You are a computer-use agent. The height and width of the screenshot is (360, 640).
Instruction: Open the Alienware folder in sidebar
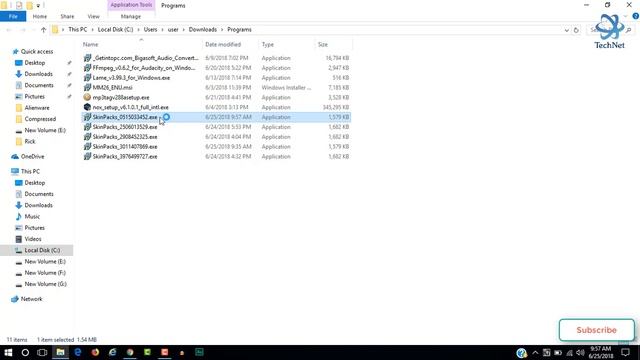point(37,108)
